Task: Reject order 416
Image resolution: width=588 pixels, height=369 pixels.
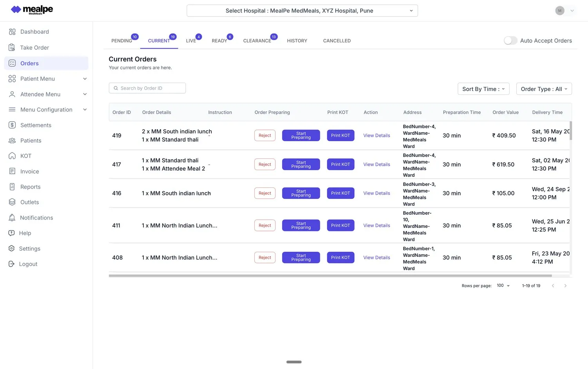Action: pyautogui.click(x=265, y=193)
